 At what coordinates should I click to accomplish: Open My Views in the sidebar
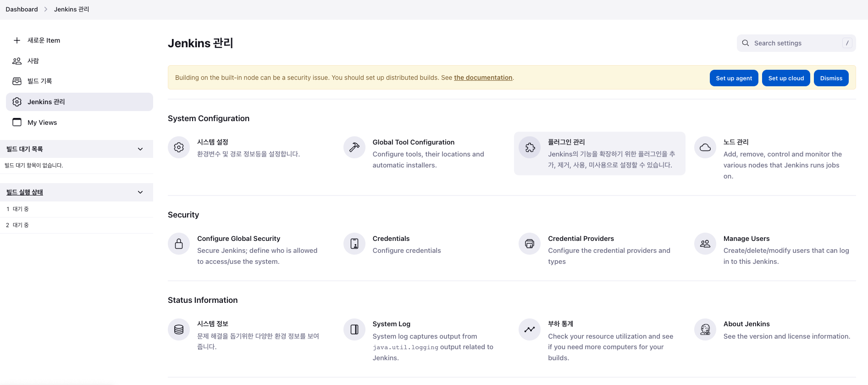(79, 123)
